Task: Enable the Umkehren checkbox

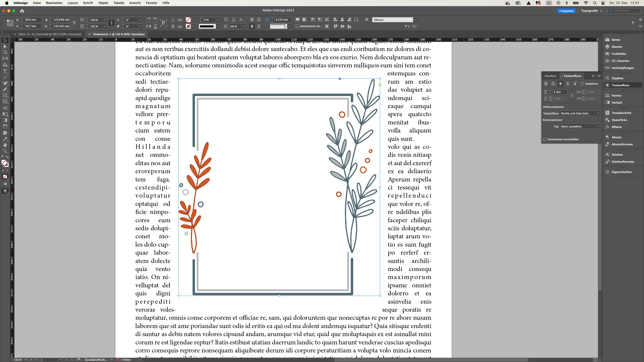Action: (582, 84)
